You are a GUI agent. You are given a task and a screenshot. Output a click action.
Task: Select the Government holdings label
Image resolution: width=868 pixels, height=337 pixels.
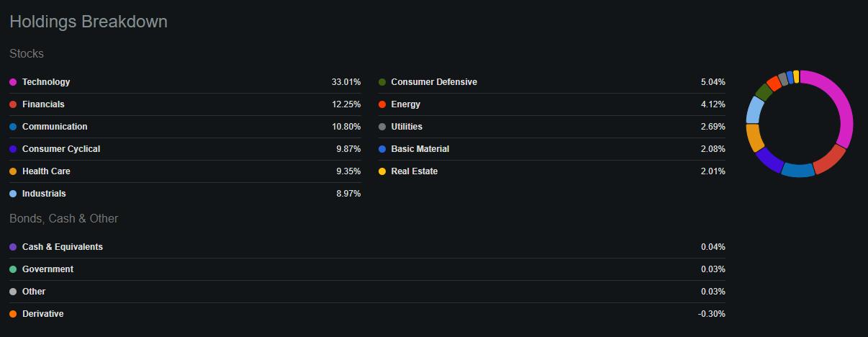(48, 269)
